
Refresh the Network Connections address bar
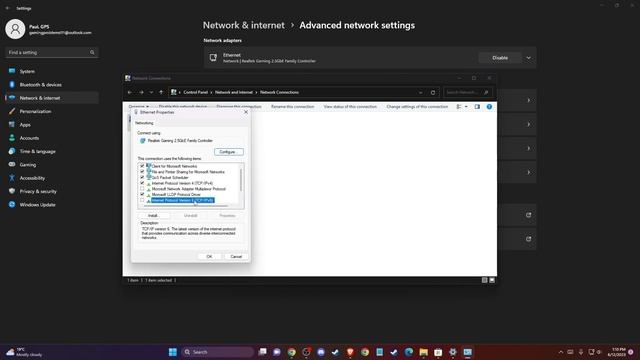[433, 93]
